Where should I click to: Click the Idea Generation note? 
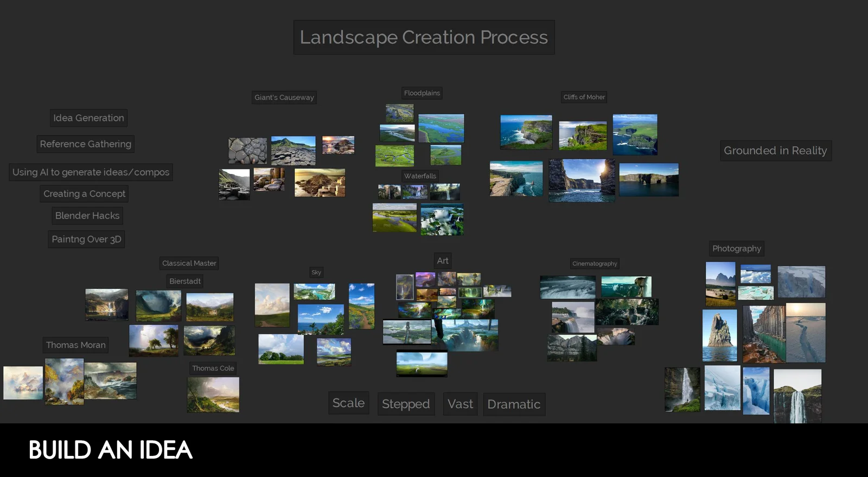click(x=88, y=118)
